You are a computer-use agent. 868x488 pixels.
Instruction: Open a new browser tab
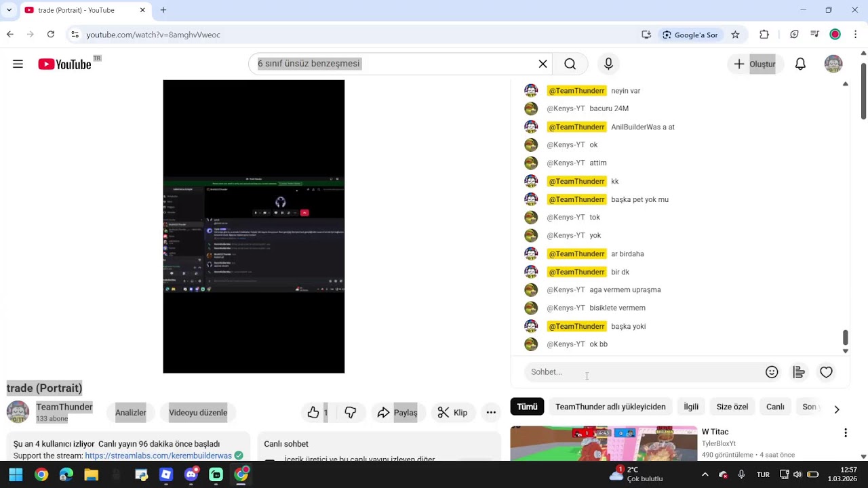pyautogui.click(x=163, y=10)
